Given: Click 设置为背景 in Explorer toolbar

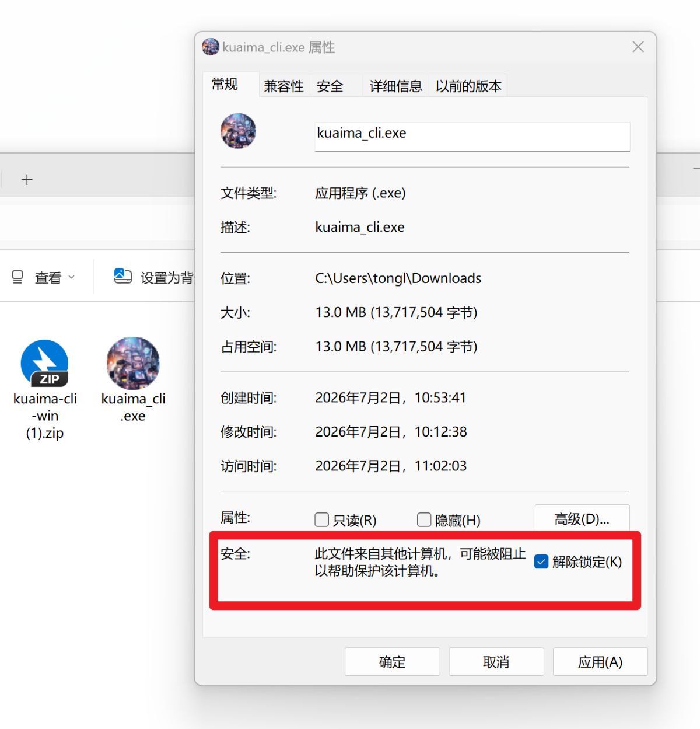Looking at the screenshot, I should click(167, 278).
